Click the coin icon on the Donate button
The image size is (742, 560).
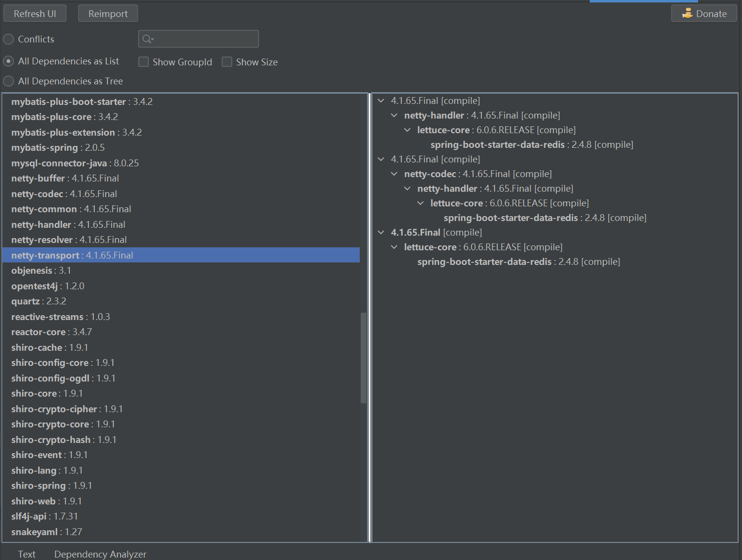687,13
